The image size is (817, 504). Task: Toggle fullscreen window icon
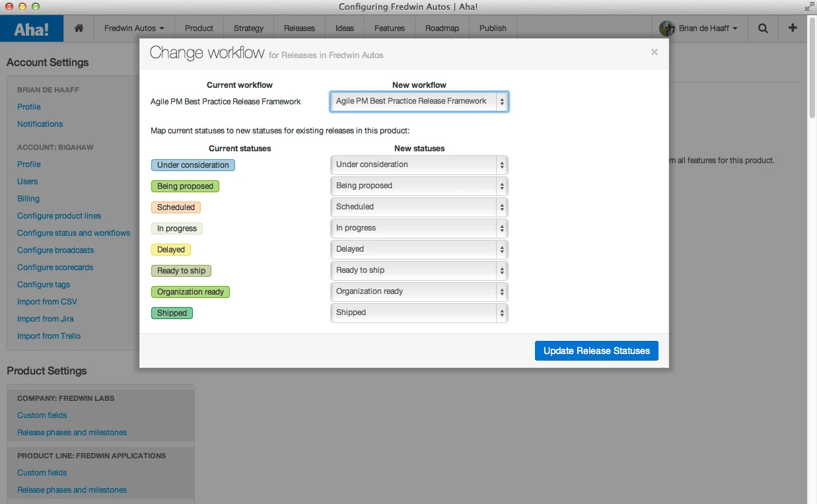[809, 7]
